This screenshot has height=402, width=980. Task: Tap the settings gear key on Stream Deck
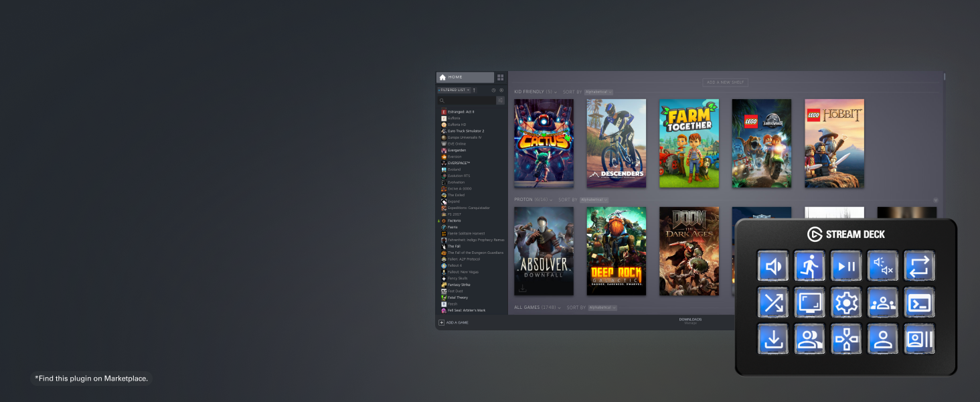click(846, 303)
